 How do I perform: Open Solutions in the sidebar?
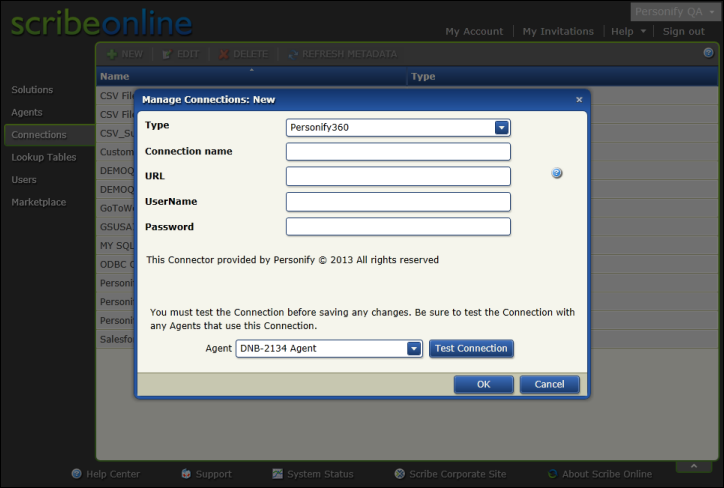pos(32,90)
